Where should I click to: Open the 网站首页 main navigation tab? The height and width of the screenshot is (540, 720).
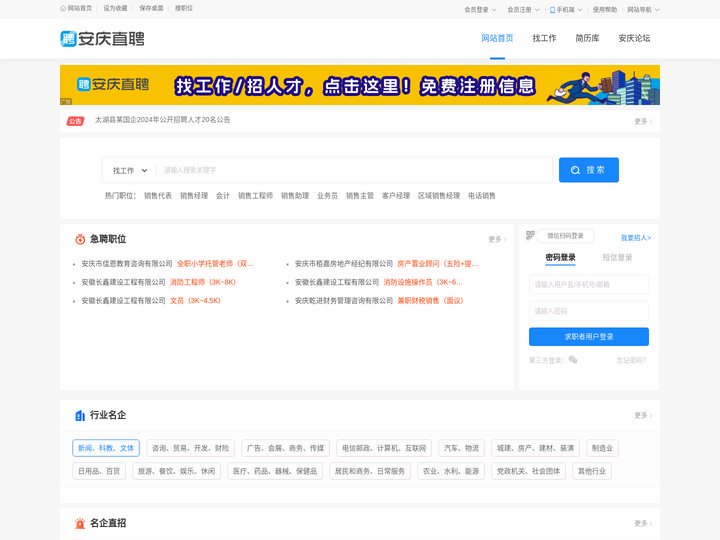pos(497,39)
